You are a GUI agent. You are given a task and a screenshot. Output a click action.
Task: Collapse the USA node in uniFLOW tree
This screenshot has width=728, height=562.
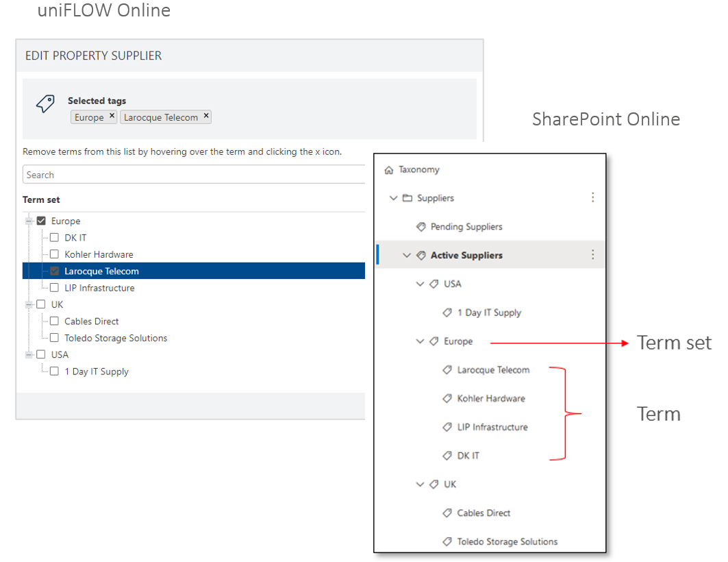pyautogui.click(x=29, y=355)
